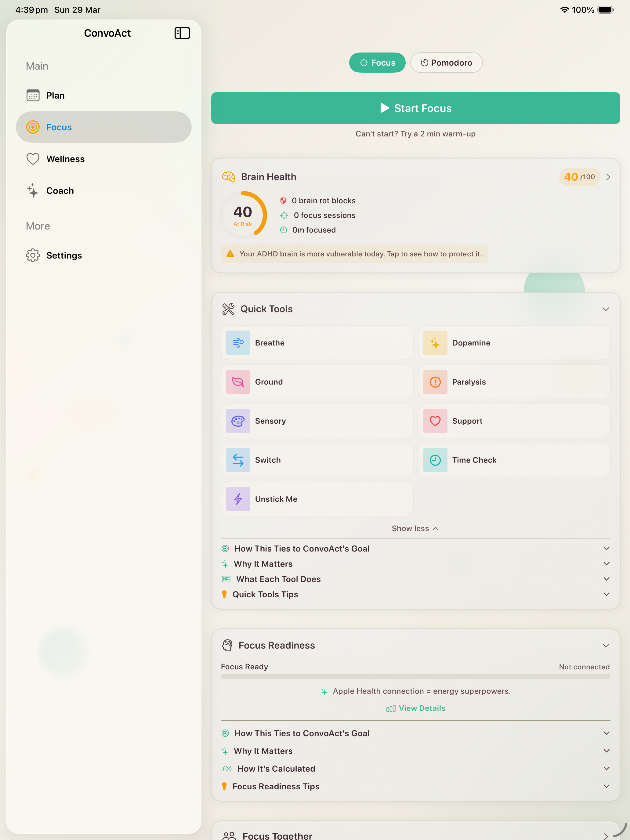Expand What Each Tool Does
Screen dimensions: 630x840
coord(415,579)
